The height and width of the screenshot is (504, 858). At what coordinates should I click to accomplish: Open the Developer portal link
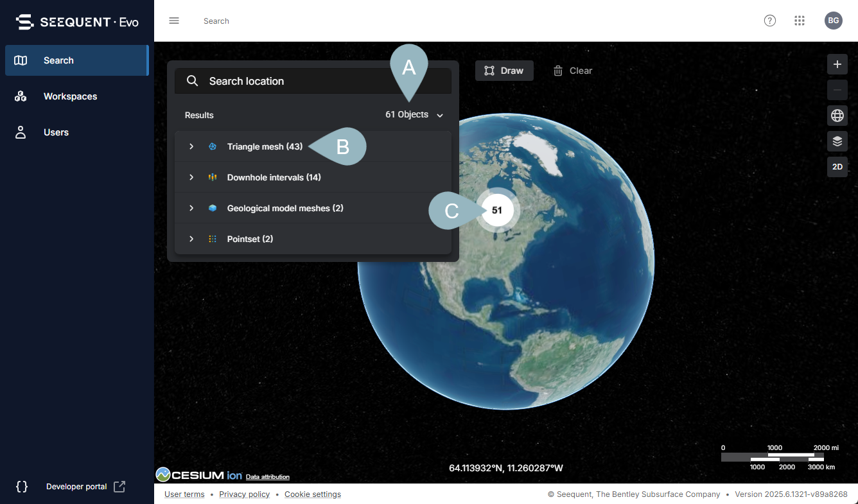77,487
